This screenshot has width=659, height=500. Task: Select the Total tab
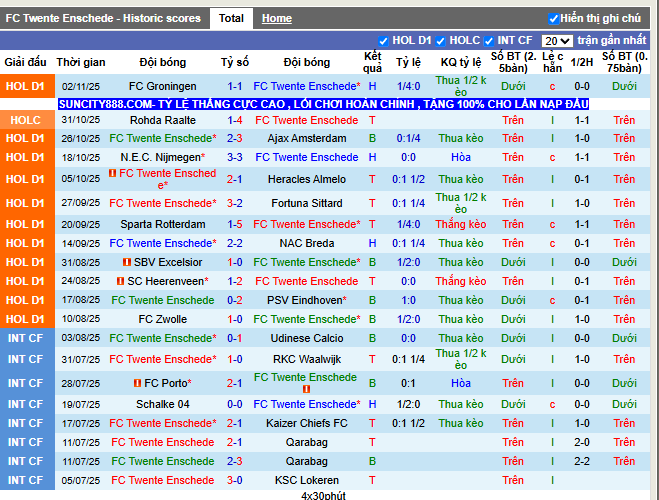(x=231, y=18)
